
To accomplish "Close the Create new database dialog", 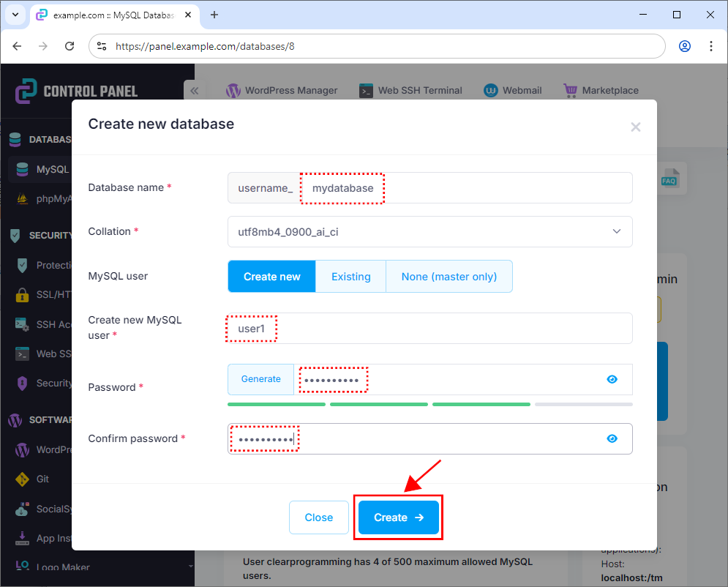I will [636, 127].
